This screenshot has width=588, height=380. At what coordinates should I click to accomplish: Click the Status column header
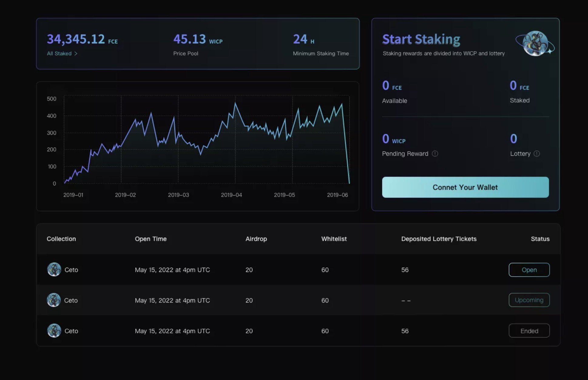pos(540,239)
